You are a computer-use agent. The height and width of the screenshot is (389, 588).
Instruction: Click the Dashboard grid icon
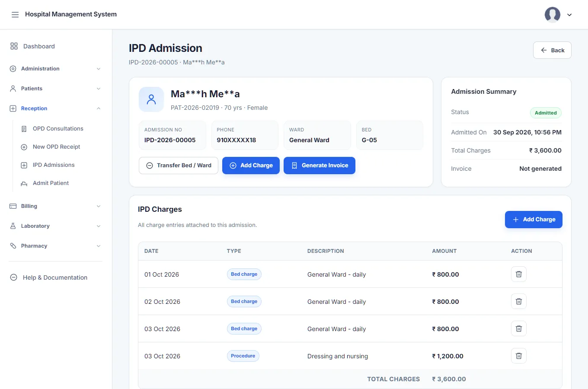tap(14, 46)
